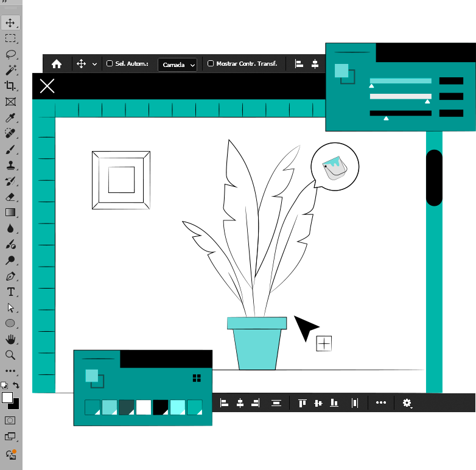Select the Crop tool
This screenshot has width=476, height=470.
(x=10, y=86)
